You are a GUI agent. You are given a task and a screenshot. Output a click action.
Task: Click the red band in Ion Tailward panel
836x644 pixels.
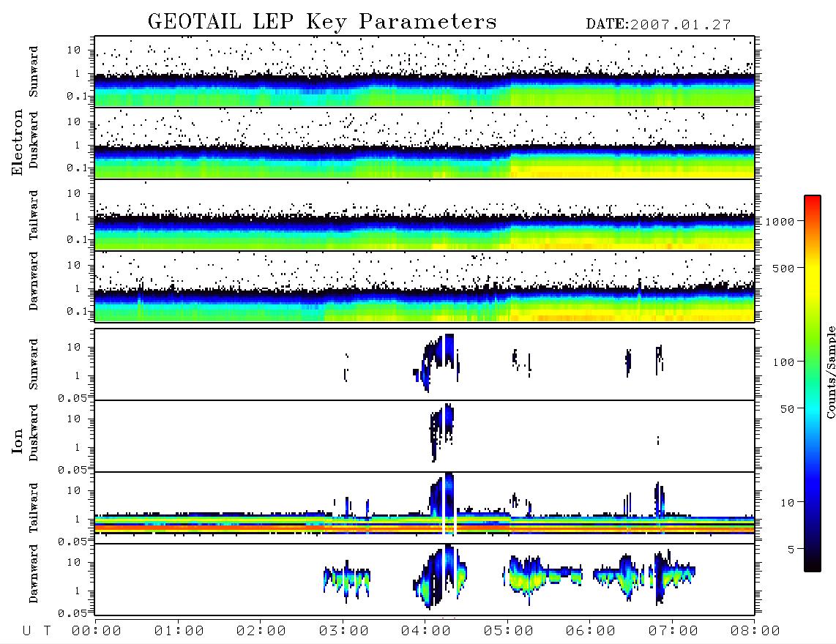[x=425, y=527]
